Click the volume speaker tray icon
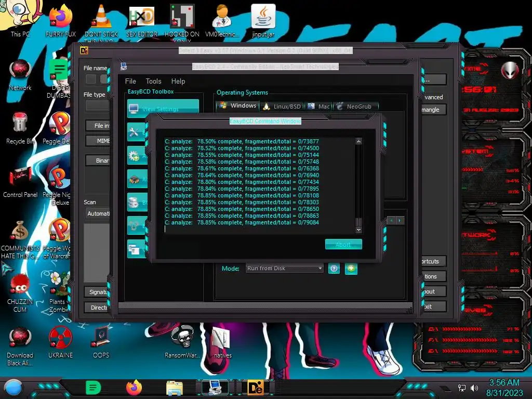 coord(474,388)
